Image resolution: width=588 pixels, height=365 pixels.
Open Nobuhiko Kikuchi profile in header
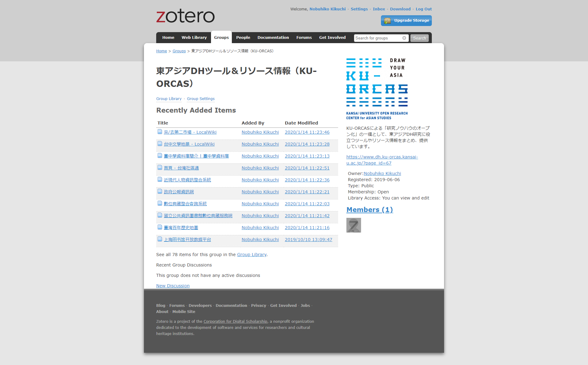click(327, 9)
